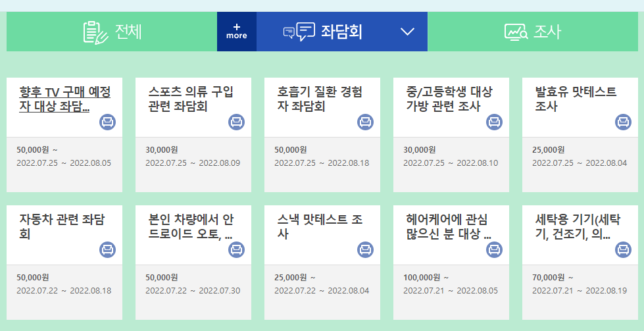Open 호흡기 질환 경험자 좌담회 title

(320, 99)
